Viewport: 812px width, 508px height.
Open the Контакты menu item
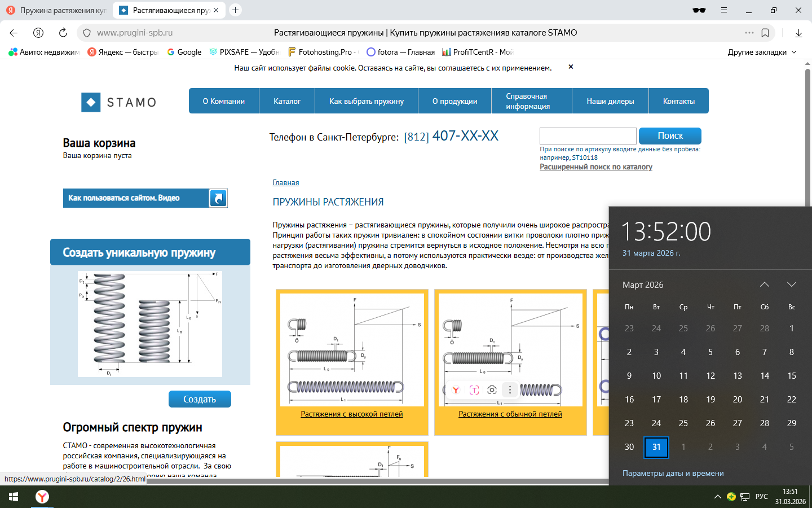point(679,101)
